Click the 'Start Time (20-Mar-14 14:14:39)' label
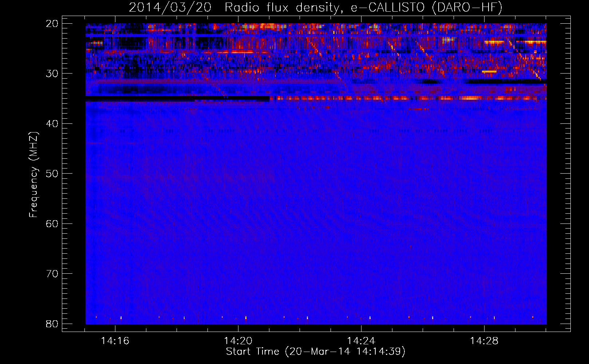Screen dimensions: 589x364 [316, 352]
